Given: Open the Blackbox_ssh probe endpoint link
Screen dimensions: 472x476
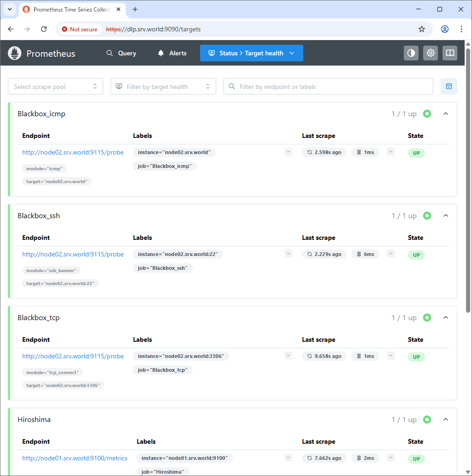Looking at the screenshot, I should tap(73, 255).
